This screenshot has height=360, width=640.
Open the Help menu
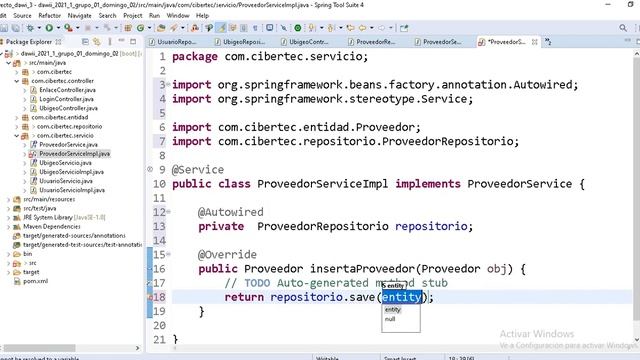pyautogui.click(x=202, y=16)
